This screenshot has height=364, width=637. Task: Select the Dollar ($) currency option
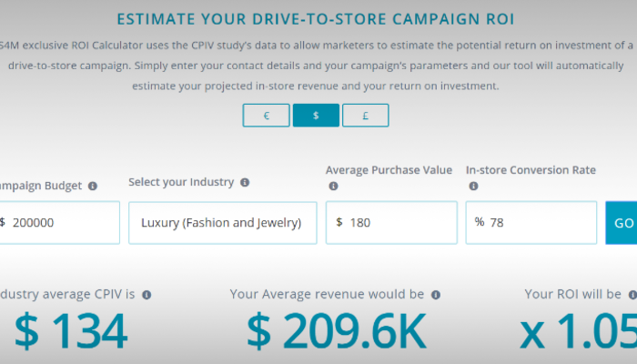click(316, 116)
